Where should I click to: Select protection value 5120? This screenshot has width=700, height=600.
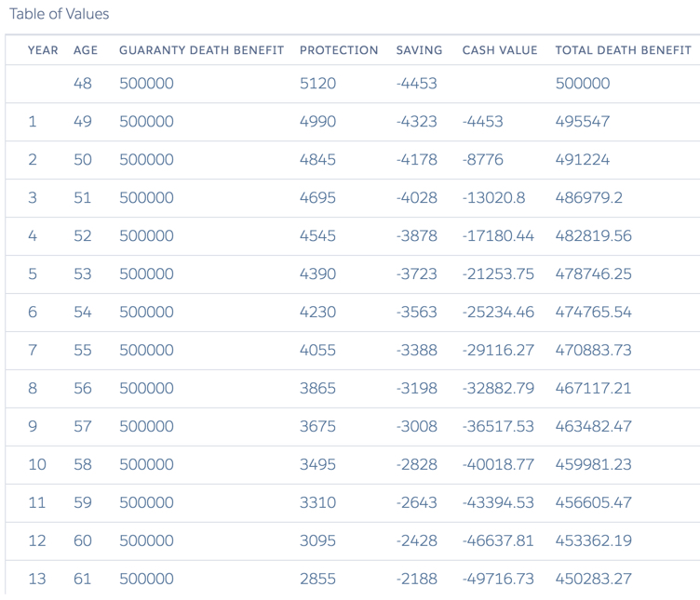[317, 84]
